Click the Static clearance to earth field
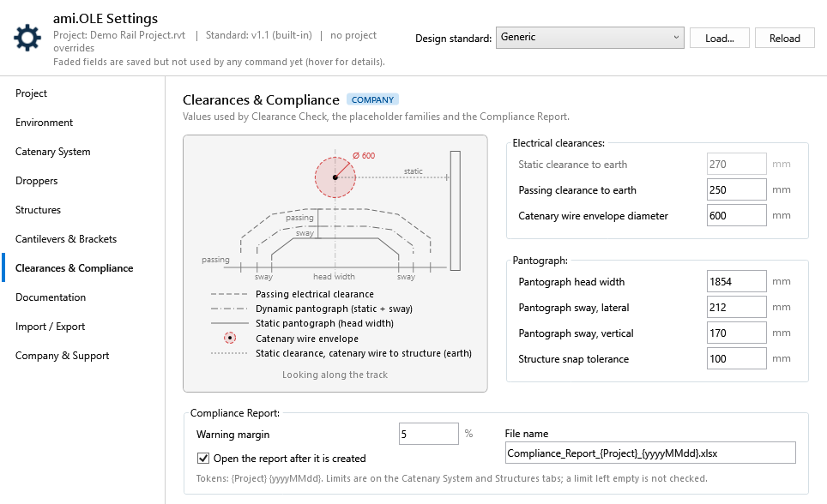The height and width of the screenshot is (504, 827). [736, 164]
